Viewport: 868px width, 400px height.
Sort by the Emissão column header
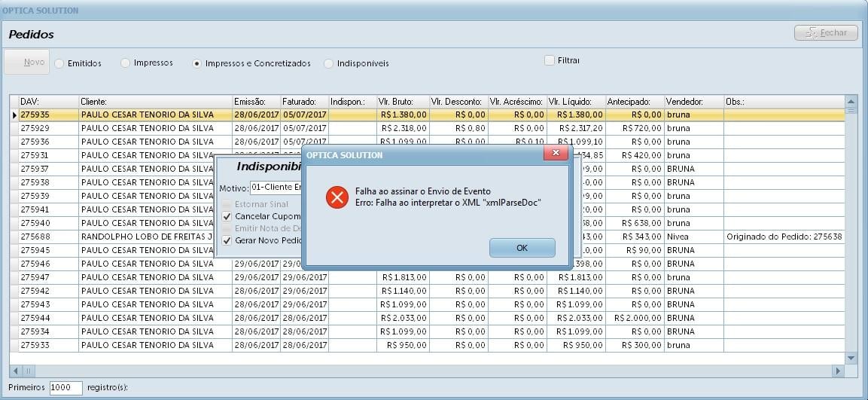(x=256, y=102)
